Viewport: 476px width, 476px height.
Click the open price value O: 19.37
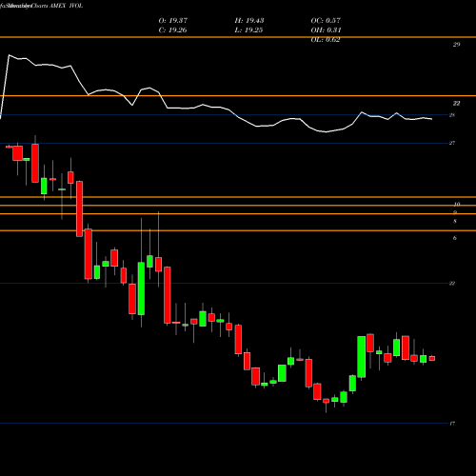[173, 21]
